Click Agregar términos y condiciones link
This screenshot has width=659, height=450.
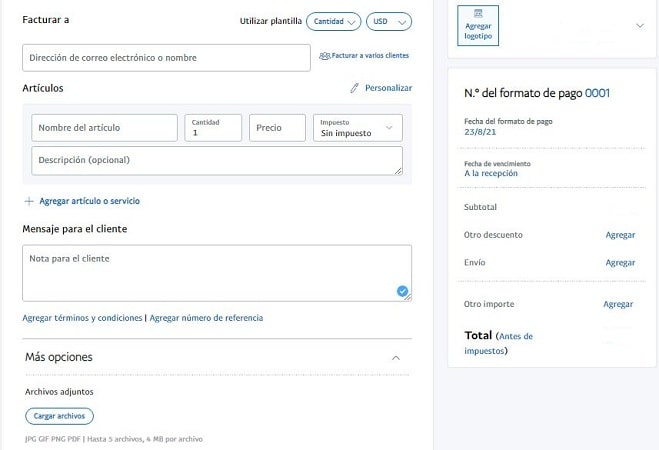tap(82, 318)
